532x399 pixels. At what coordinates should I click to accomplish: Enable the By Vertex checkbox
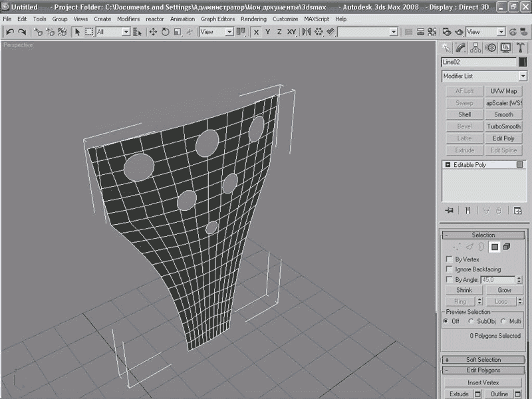(x=450, y=259)
